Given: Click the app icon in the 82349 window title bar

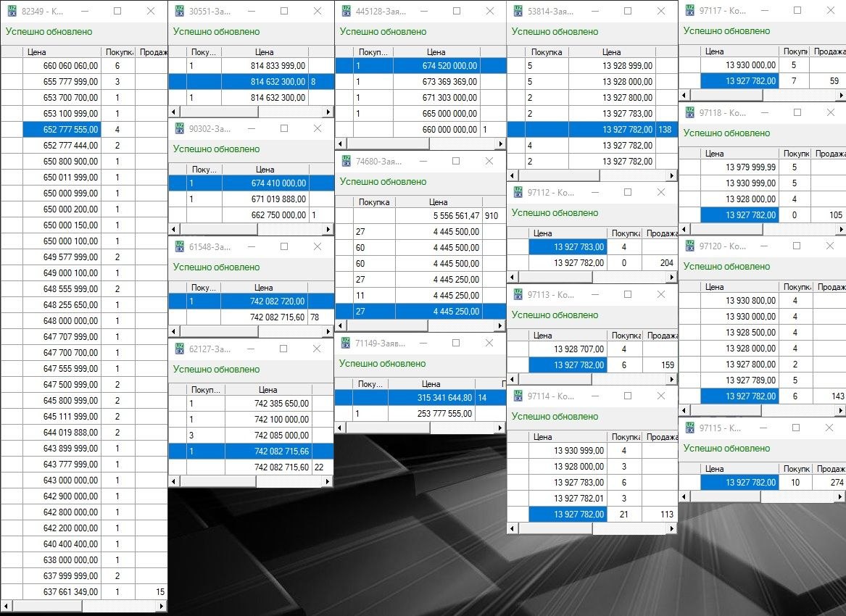Looking at the screenshot, I should click(12, 11).
